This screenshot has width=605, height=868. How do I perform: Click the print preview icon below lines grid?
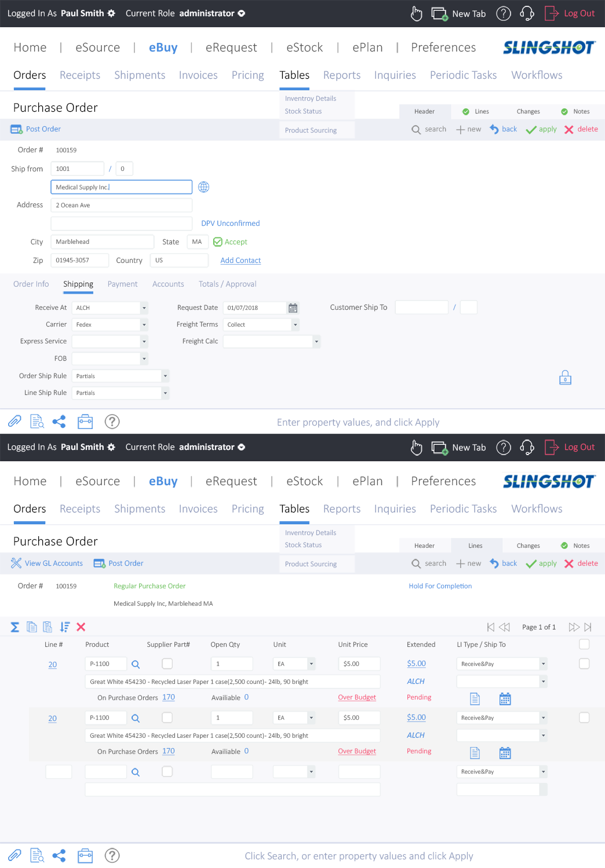coord(37,855)
